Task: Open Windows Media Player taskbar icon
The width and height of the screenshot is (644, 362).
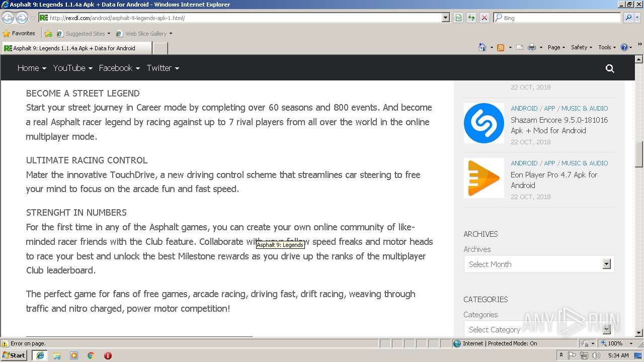Action: pos(74,355)
